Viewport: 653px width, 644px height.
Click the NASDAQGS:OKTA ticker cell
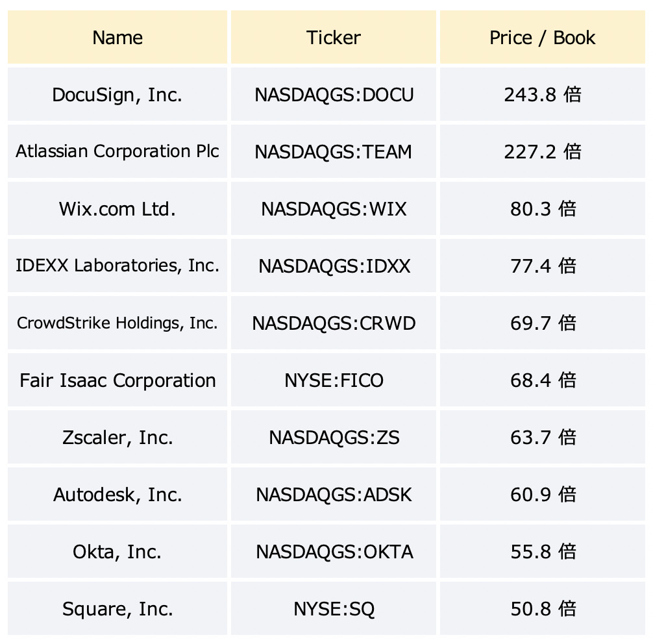click(334, 551)
